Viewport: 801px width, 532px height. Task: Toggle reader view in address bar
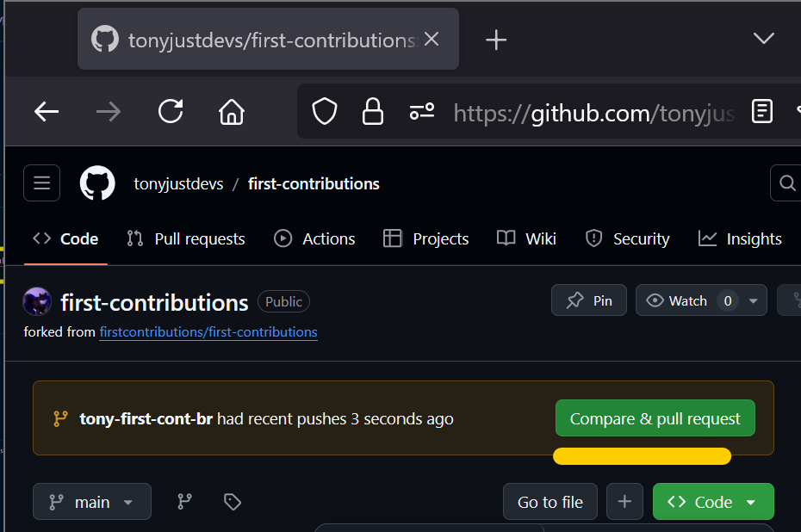(761, 111)
